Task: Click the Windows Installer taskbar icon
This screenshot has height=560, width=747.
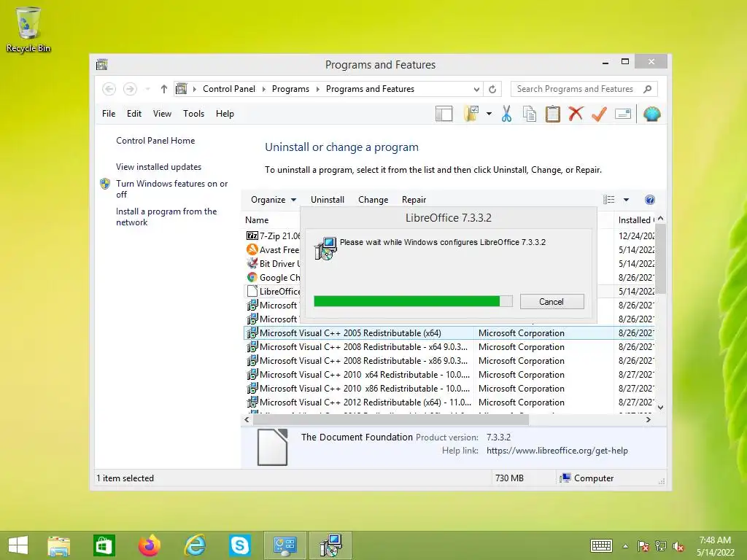Action: 330,545
